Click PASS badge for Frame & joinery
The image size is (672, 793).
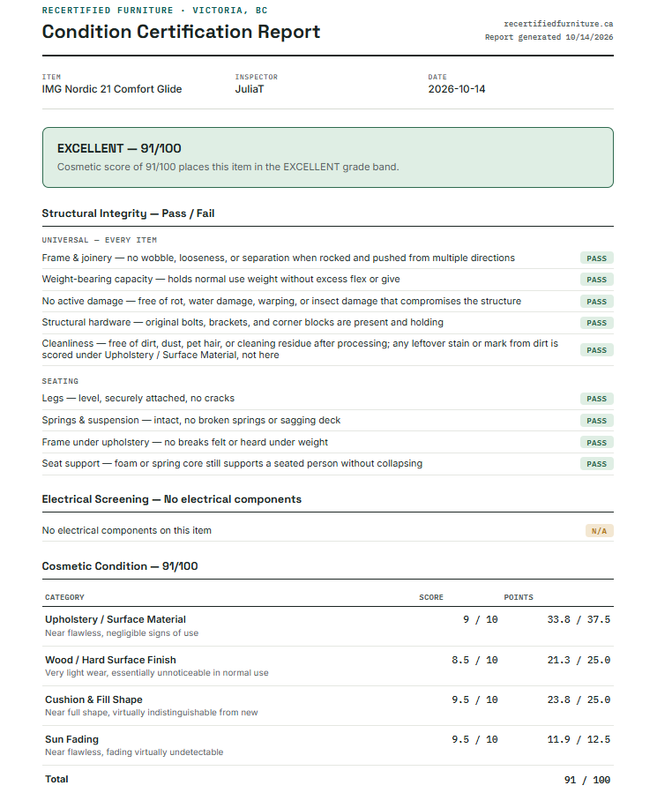point(597,258)
